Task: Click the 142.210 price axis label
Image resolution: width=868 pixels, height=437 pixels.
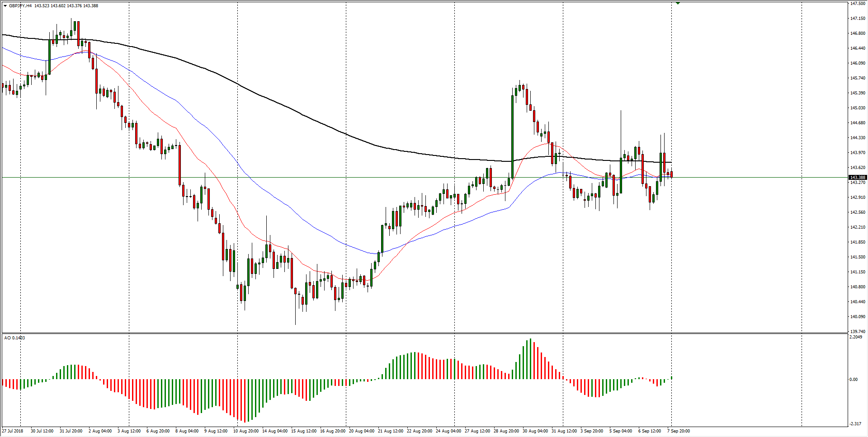Action: [x=858, y=227]
